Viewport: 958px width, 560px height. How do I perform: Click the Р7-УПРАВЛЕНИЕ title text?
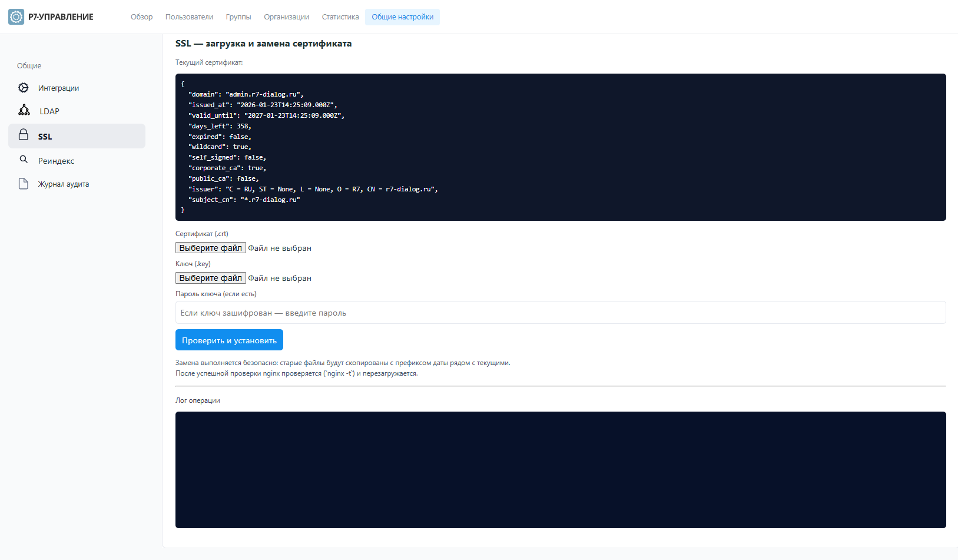pos(61,17)
